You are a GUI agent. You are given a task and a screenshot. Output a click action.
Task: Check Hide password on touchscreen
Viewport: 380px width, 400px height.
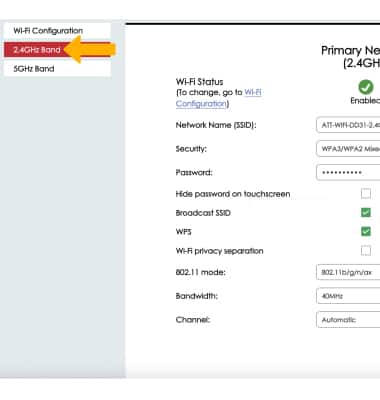(366, 193)
